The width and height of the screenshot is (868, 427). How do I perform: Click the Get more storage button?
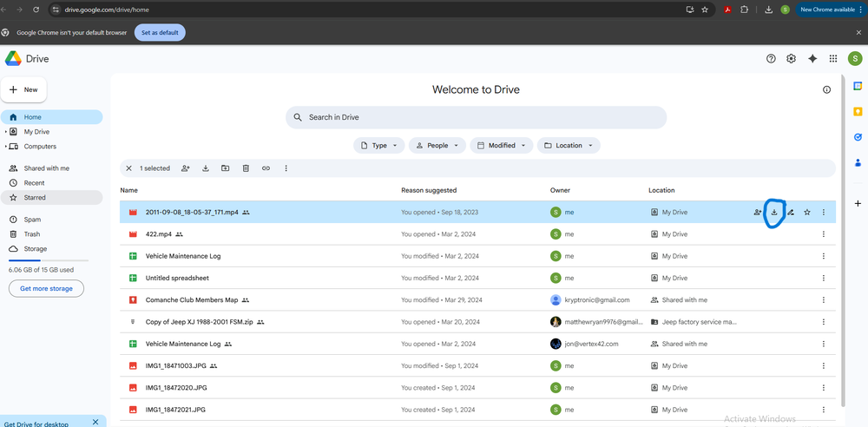coord(46,288)
